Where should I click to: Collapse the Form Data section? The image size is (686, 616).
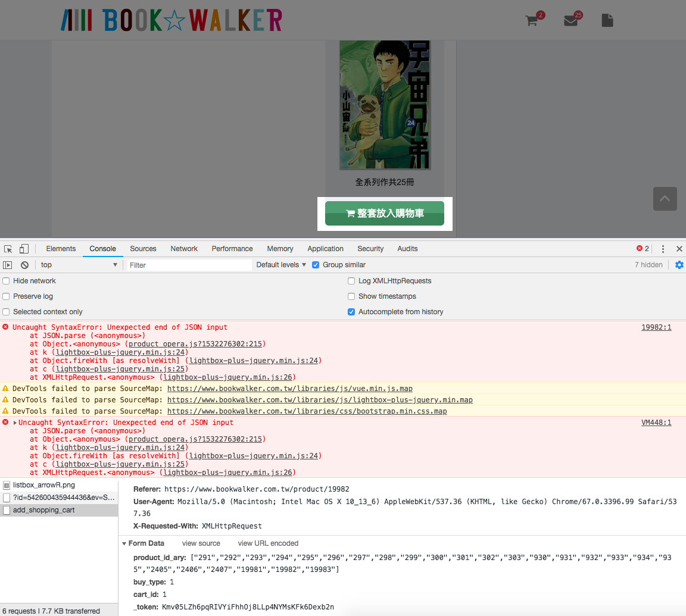124,543
